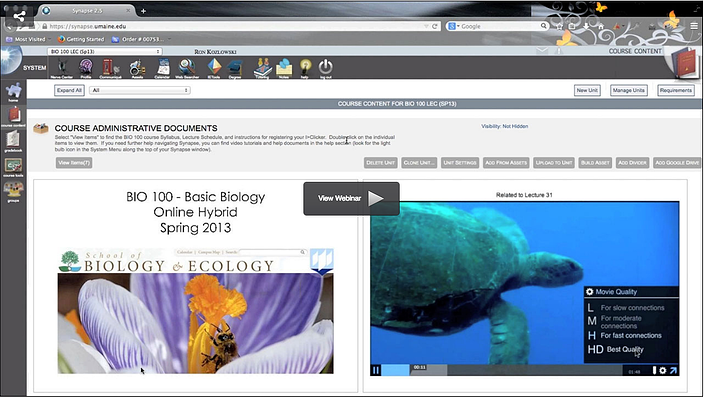Click the video progress bar
Viewport: 705px width, 398px height.
(503, 370)
